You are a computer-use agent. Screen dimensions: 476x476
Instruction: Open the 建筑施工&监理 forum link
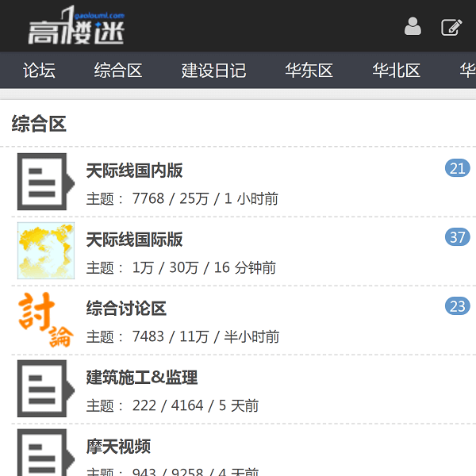point(142,378)
